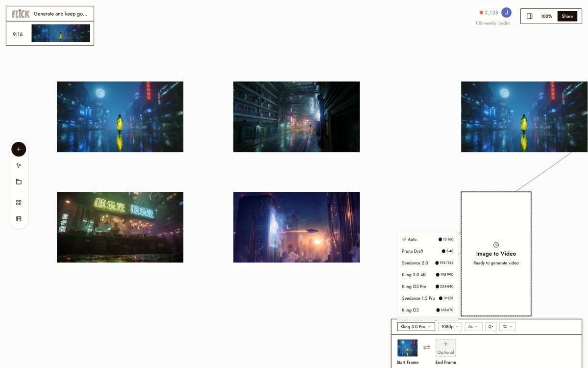This screenshot has width=588, height=368.
Task: Toggle the muted audio button
Action: point(491,327)
